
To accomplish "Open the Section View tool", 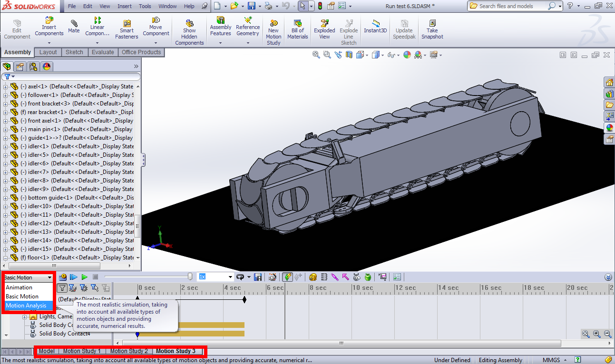I will pos(349,55).
